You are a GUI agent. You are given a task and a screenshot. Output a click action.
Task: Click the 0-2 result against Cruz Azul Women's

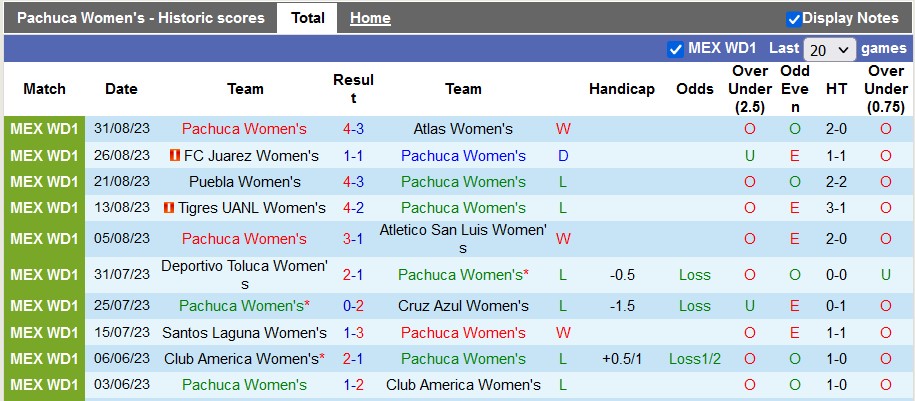pyautogui.click(x=354, y=306)
